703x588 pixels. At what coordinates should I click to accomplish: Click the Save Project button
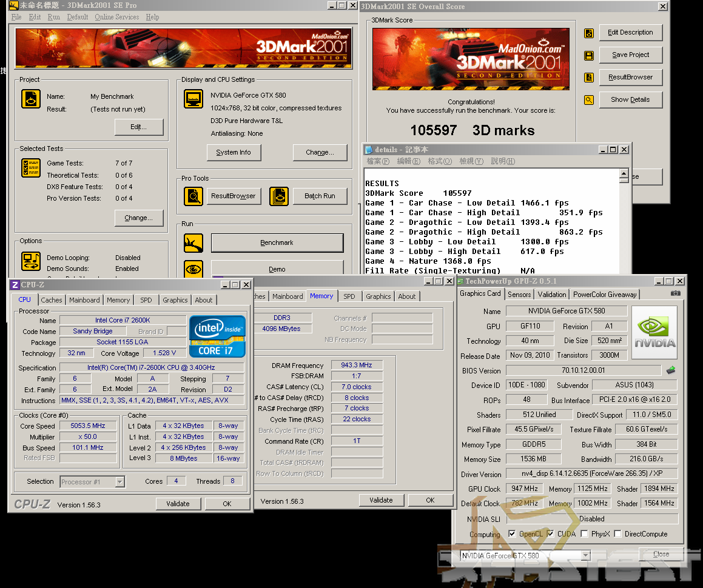click(631, 55)
